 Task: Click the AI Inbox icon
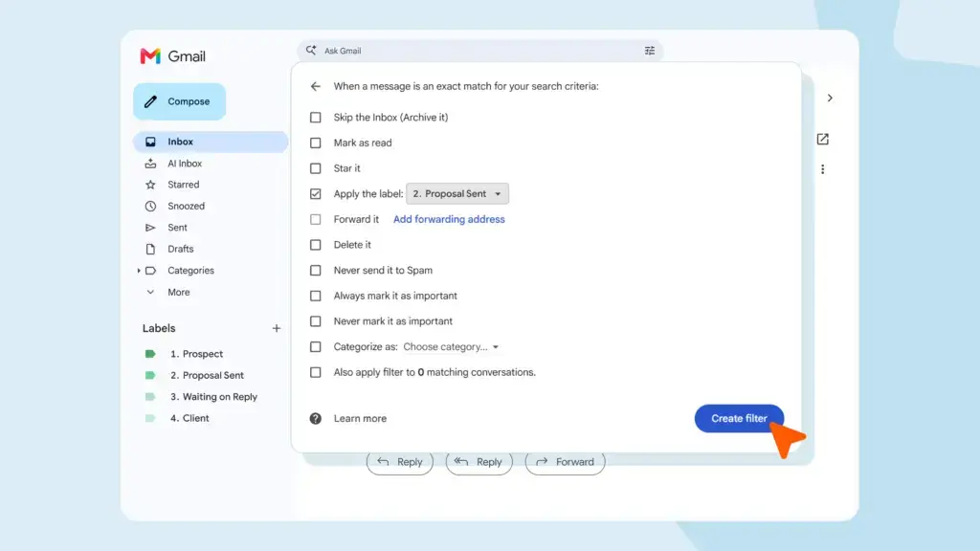(x=150, y=163)
